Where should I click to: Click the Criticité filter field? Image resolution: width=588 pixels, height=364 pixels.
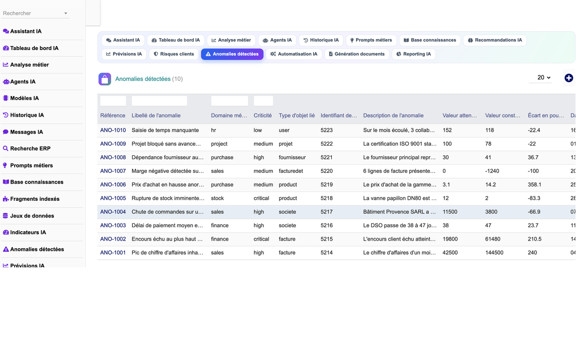coord(263,101)
